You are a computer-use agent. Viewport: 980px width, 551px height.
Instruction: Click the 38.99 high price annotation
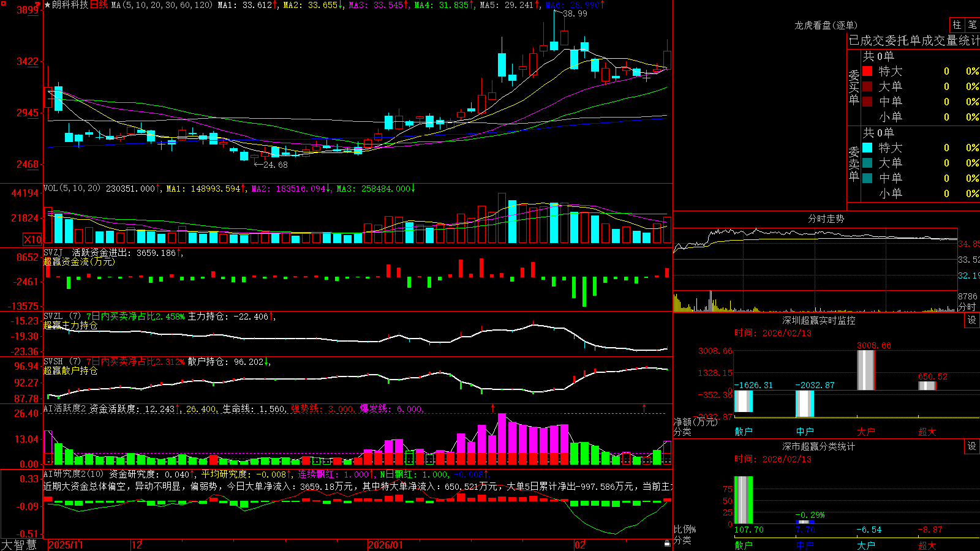coord(575,13)
